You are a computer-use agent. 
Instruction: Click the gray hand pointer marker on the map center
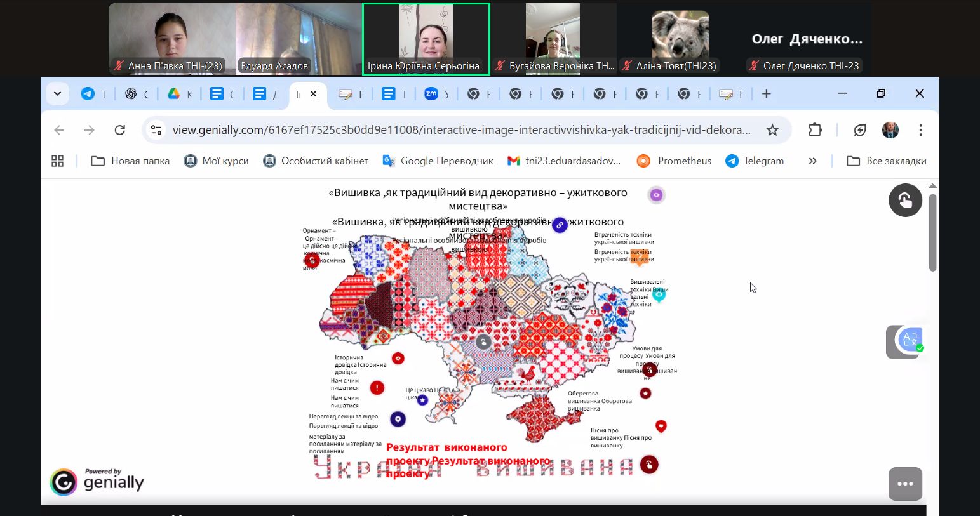(x=483, y=342)
